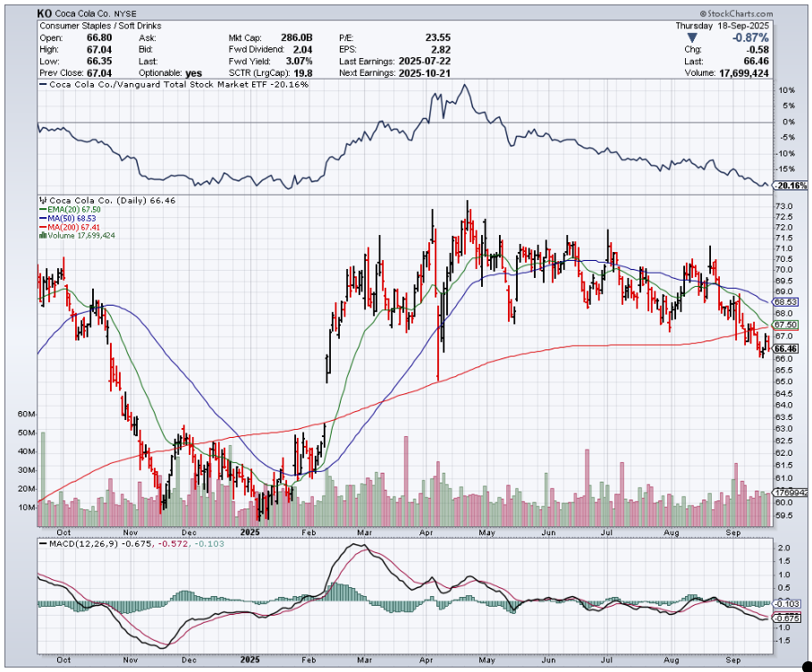The image size is (812, 672).
Task: Click the NYSE exchange label
Action: click(125, 14)
